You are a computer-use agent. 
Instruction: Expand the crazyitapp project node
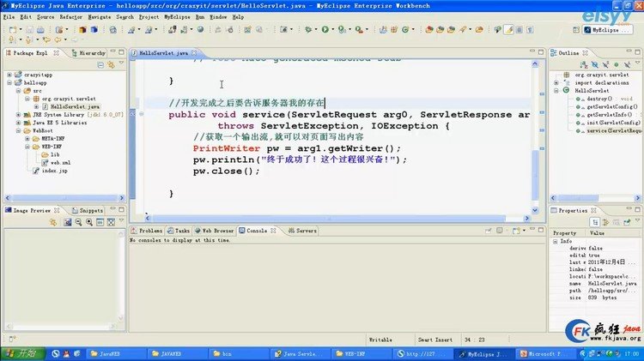click(9, 75)
